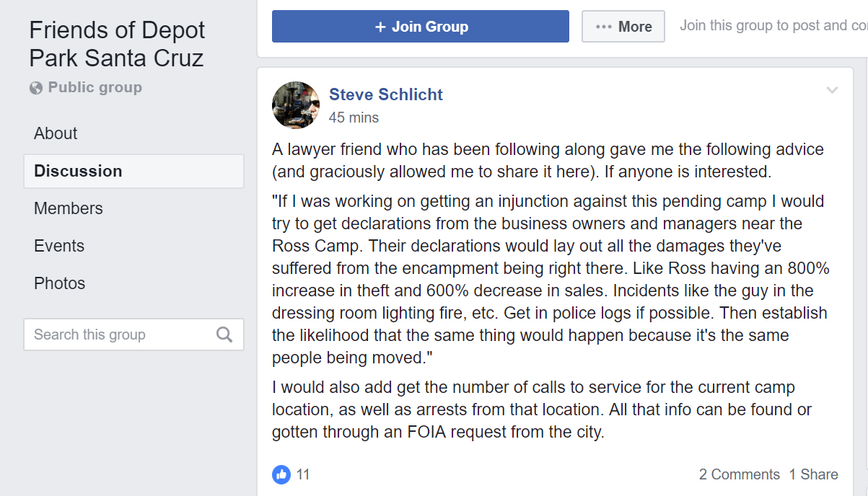The image size is (868, 496).
Task: Open Steve Schlicht's profile name link
Action: pyautogui.click(x=386, y=94)
